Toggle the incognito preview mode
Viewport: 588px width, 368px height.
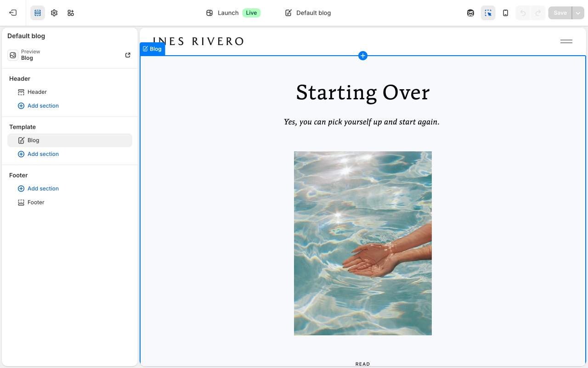[470, 12]
